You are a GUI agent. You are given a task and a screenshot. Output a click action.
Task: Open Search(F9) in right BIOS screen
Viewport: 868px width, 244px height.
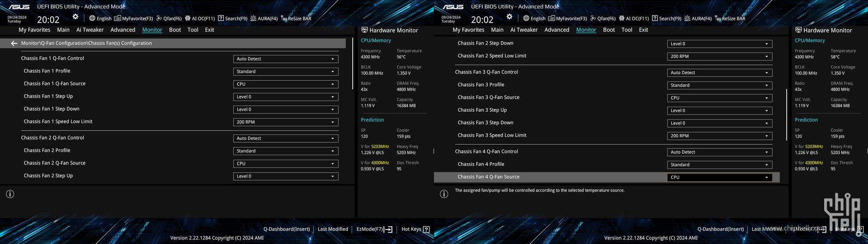coord(667,19)
